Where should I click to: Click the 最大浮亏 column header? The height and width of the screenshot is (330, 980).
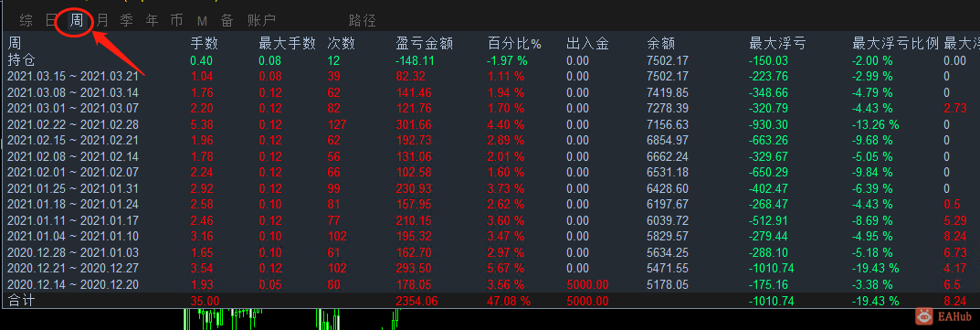tap(777, 43)
